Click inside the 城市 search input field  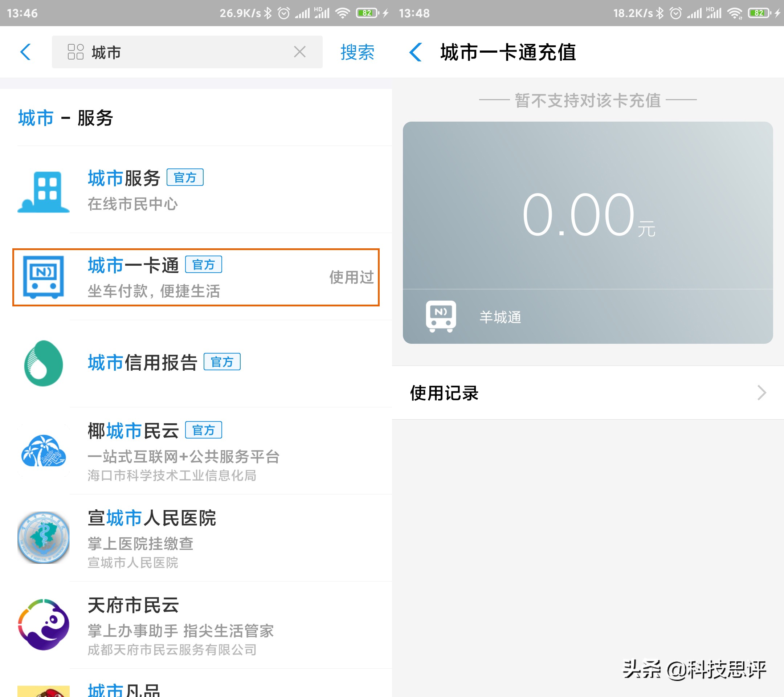click(x=154, y=52)
